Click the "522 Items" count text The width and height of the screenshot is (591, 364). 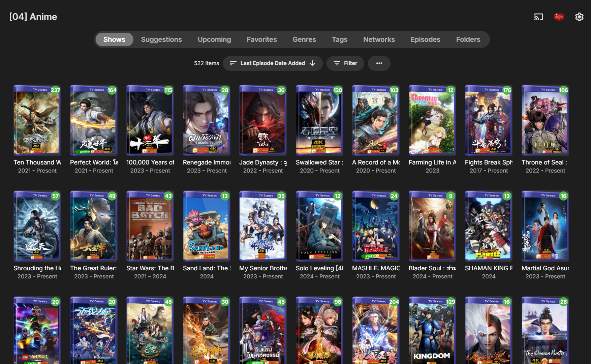(x=207, y=63)
